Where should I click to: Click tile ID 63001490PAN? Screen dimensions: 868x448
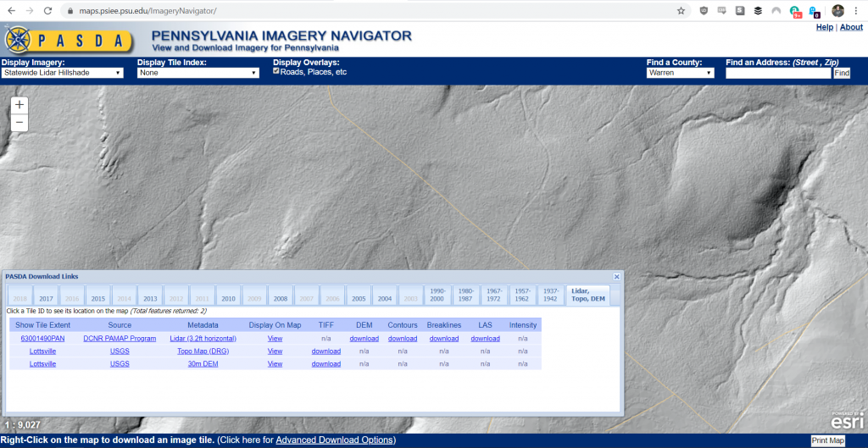(42, 339)
